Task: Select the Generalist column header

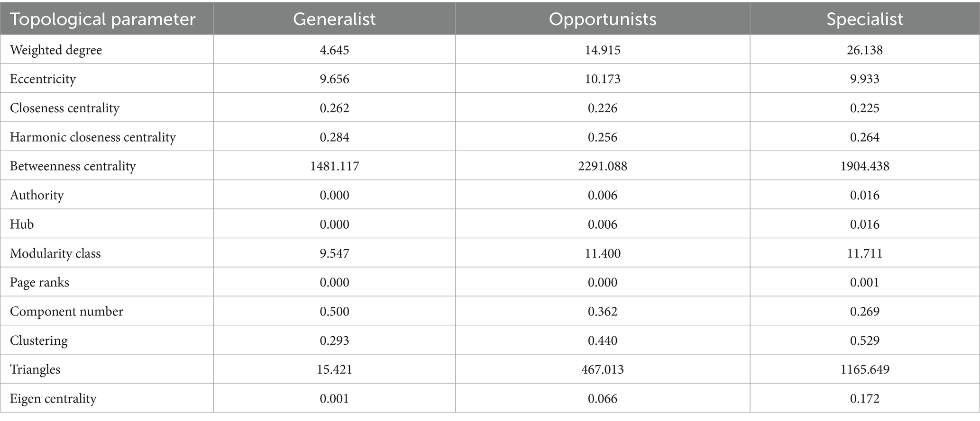Action: point(334,19)
